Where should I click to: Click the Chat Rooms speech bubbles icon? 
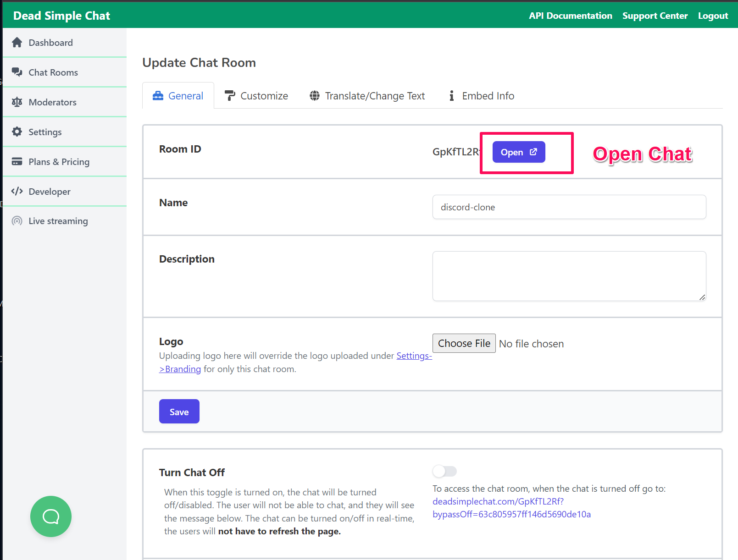point(17,72)
